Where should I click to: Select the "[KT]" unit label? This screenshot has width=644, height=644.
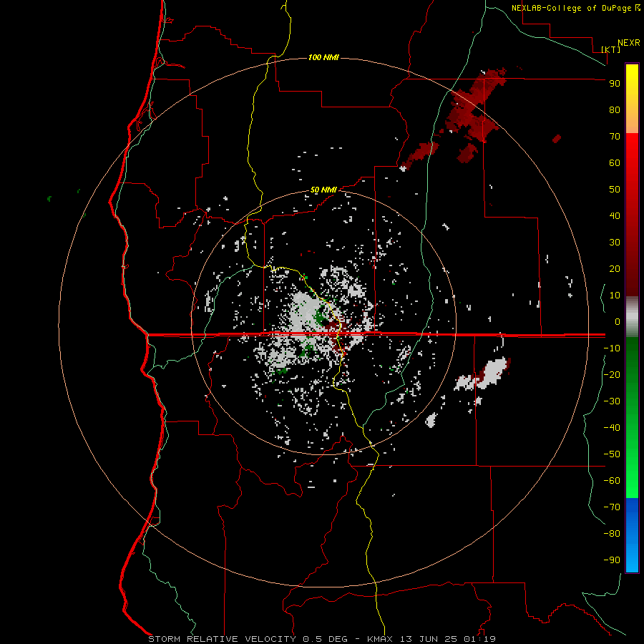click(611, 49)
